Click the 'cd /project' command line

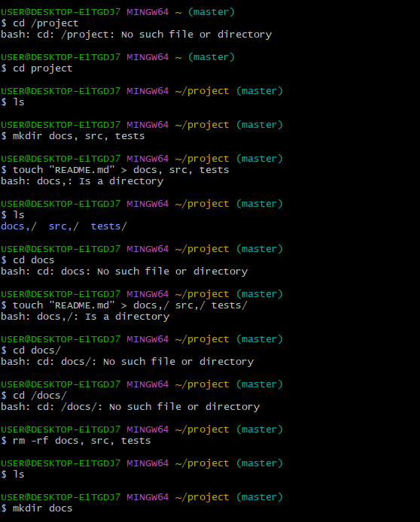[40, 23]
